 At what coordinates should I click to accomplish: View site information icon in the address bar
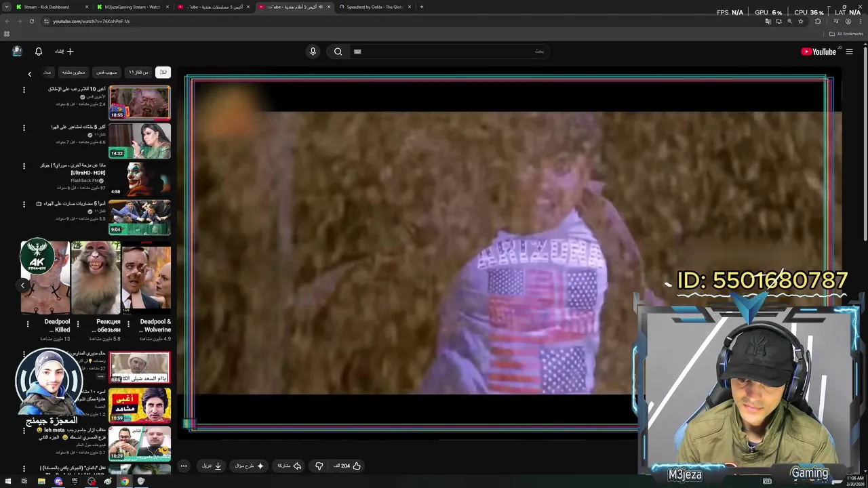coord(46,21)
